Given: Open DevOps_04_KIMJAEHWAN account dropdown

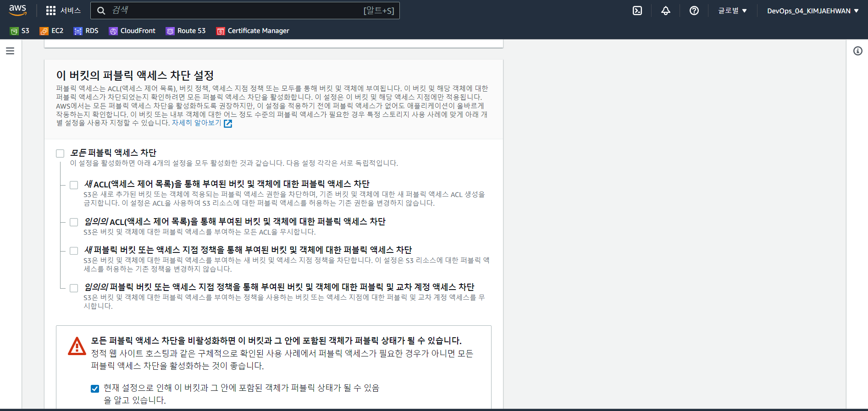Looking at the screenshot, I should 813,11.
